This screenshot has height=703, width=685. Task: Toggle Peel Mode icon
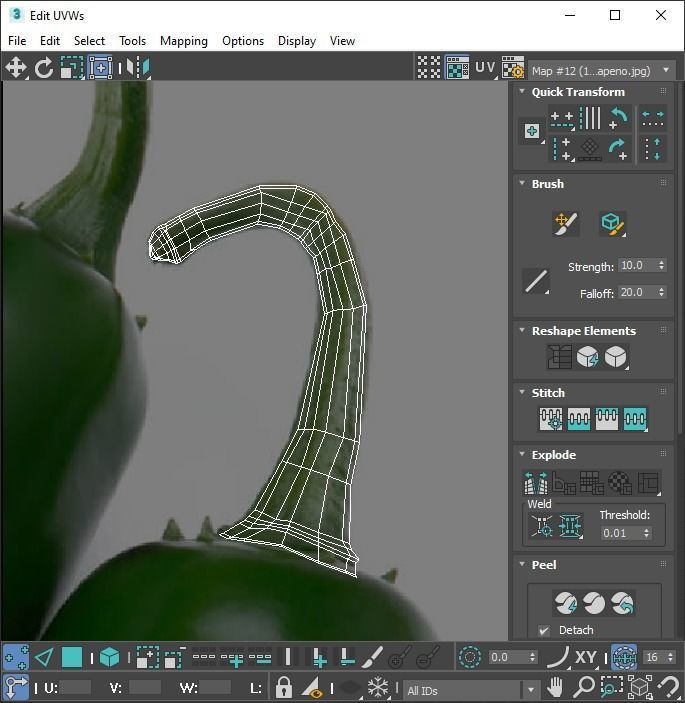click(x=594, y=603)
